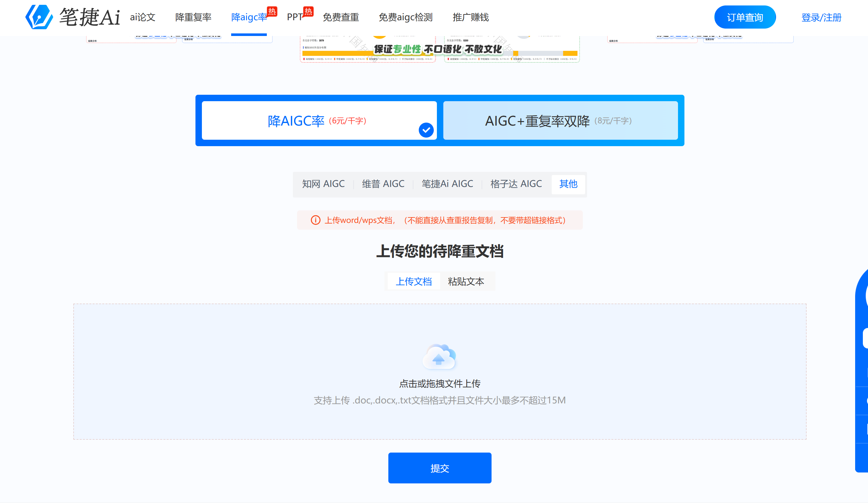
Task: Click the 上传您的待降重文档 heading
Action: [439, 251]
